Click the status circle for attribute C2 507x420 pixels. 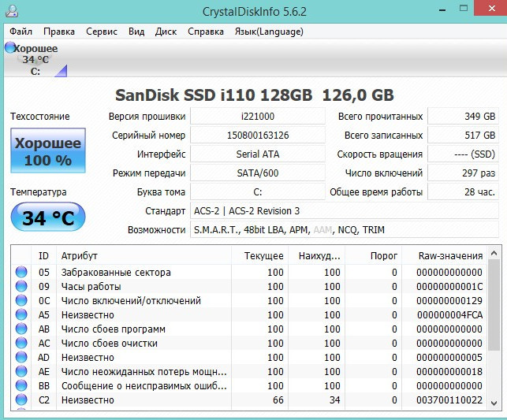(x=21, y=400)
